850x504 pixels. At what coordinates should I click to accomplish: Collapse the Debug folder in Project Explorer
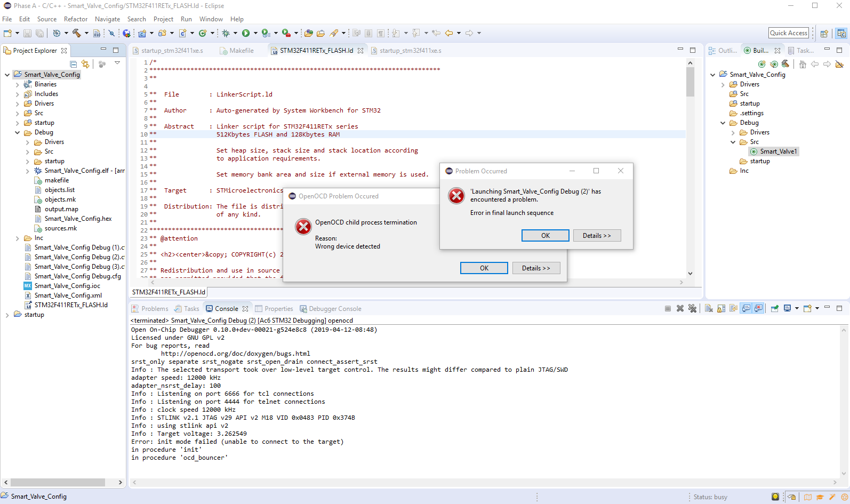pyautogui.click(x=17, y=132)
